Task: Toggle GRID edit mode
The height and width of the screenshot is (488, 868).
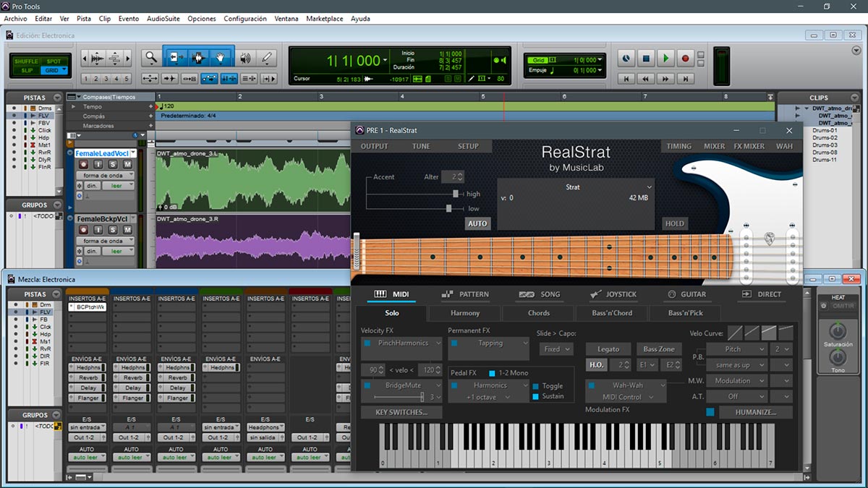Action: pyautogui.click(x=54, y=70)
